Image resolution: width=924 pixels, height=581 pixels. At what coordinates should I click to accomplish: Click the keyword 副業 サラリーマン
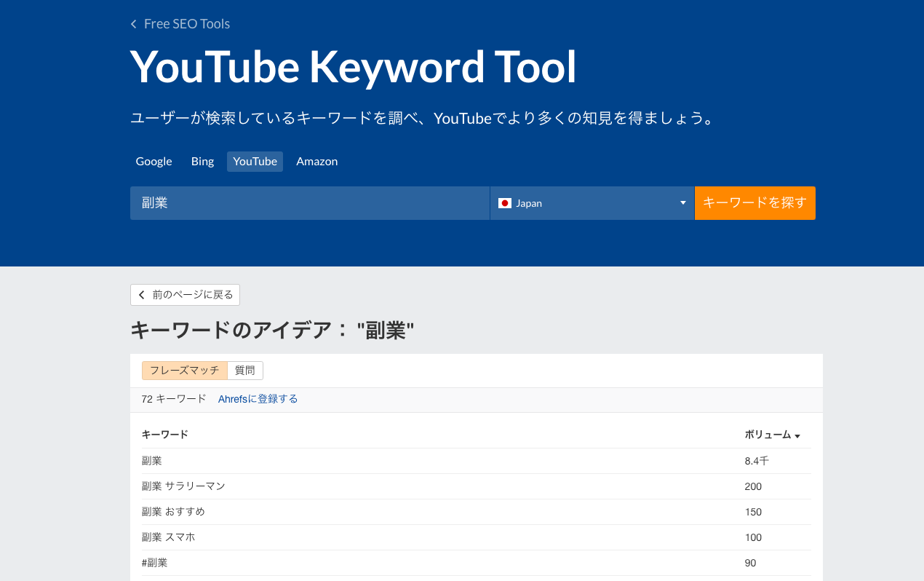[x=183, y=486]
